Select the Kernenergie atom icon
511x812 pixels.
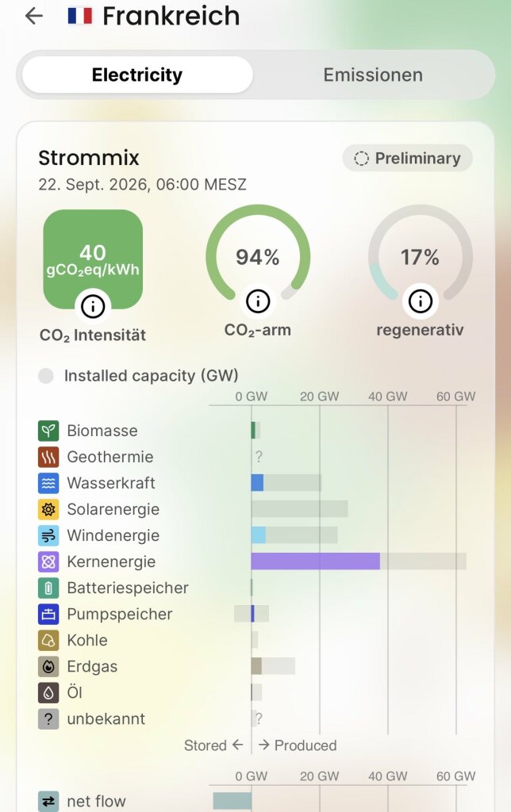48,562
